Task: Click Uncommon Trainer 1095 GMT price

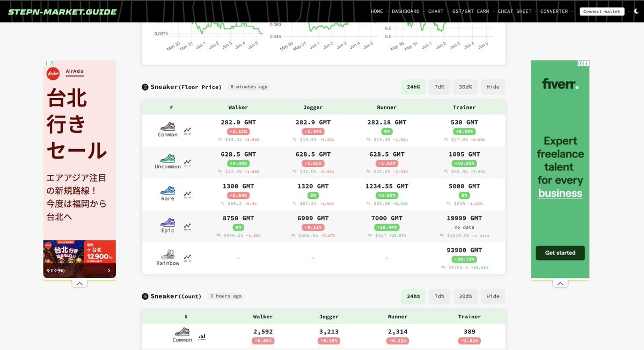Action: click(x=464, y=154)
